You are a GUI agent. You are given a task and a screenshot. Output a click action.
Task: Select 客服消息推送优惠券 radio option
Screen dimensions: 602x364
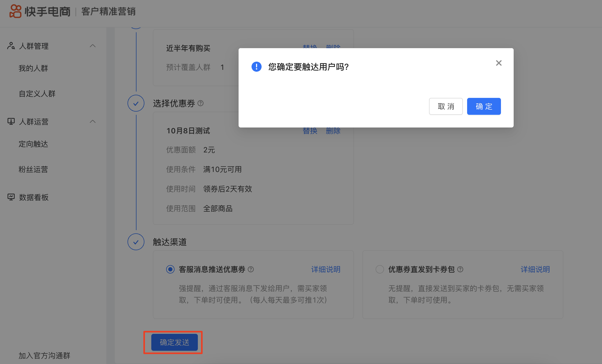(x=170, y=269)
